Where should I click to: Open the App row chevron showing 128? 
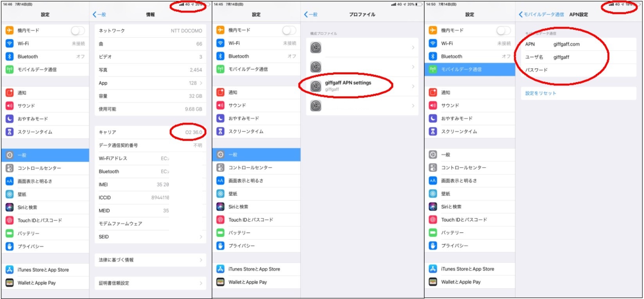(x=201, y=83)
